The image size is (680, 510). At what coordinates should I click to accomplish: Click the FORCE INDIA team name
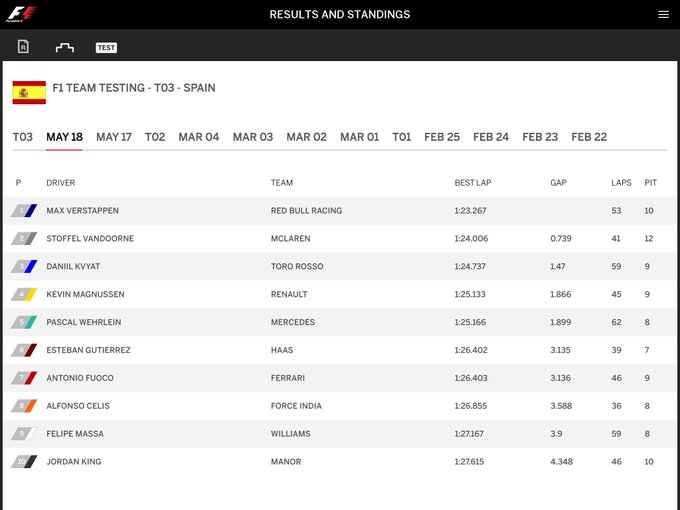click(296, 405)
